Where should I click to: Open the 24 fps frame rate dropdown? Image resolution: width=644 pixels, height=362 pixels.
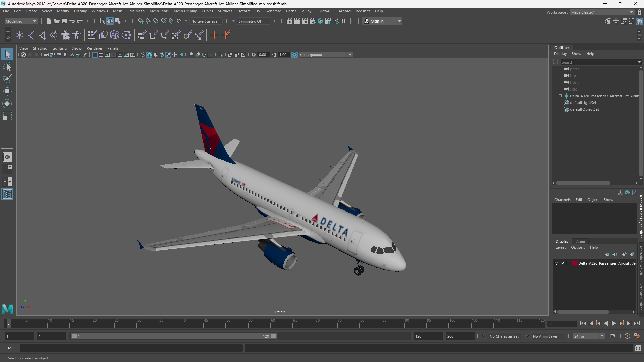pyautogui.click(x=589, y=336)
